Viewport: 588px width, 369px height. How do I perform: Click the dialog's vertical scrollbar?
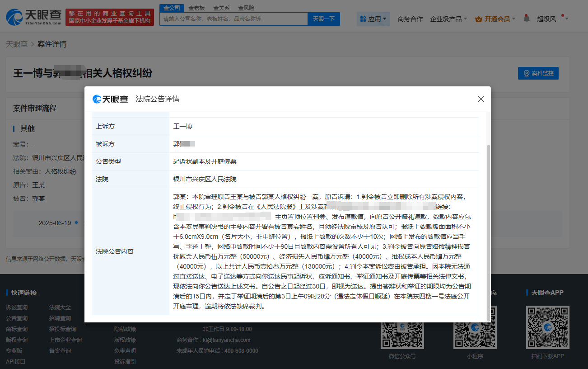[487, 226]
